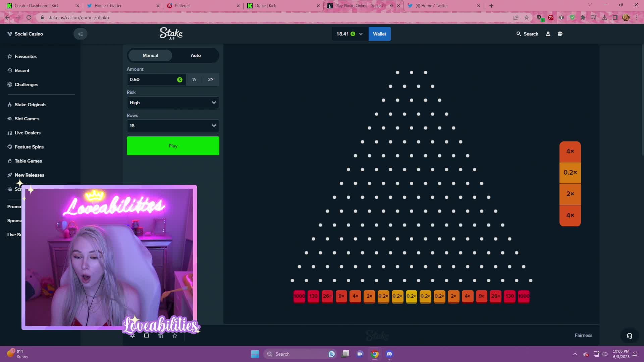Click the favourite star icon below game

174,336
